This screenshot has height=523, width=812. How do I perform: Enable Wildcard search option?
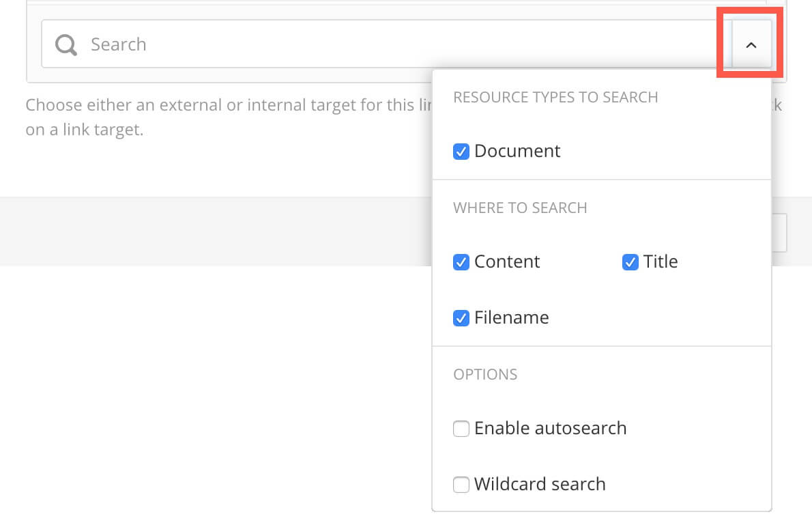pos(461,484)
